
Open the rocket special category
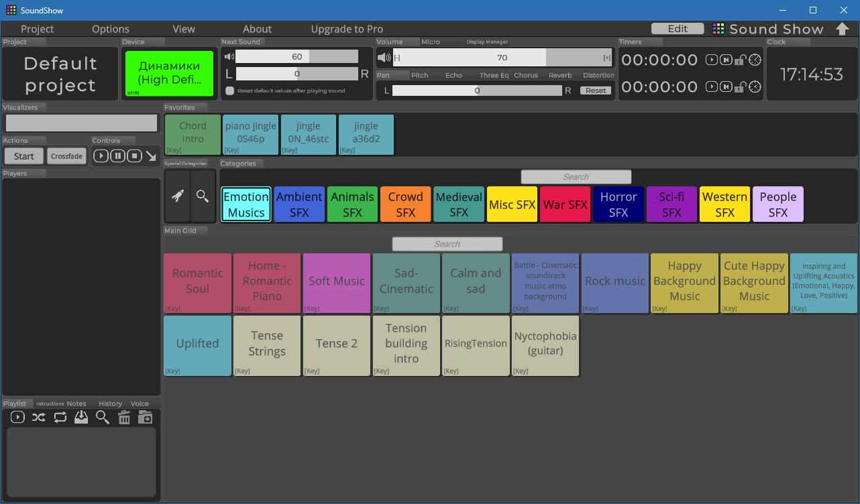point(178,196)
